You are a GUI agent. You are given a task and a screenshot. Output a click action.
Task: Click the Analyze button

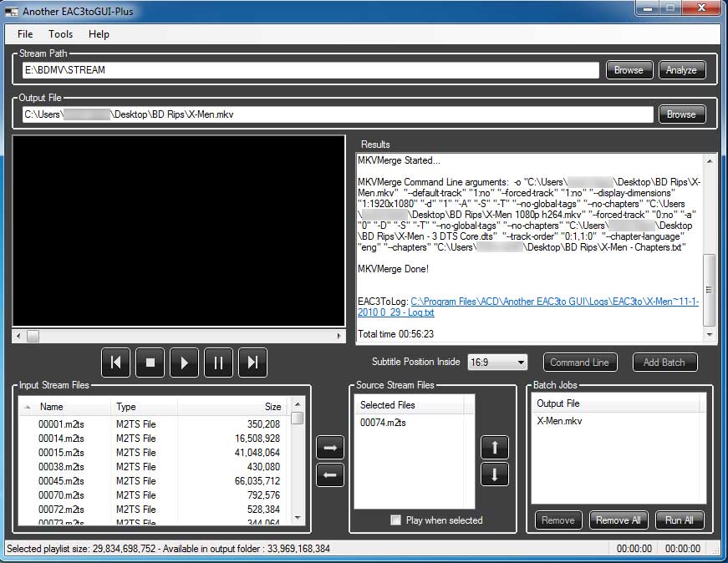point(681,70)
